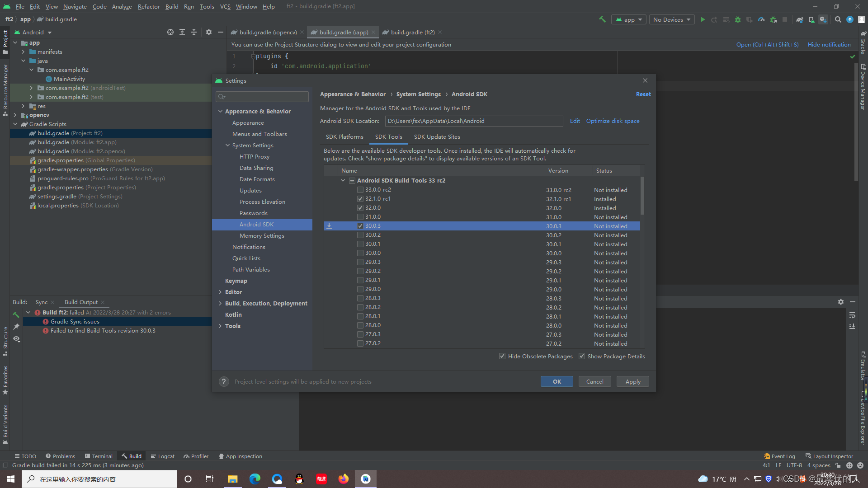
Task: Check the 33.0.0-rc2 build tools box
Action: tap(360, 190)
